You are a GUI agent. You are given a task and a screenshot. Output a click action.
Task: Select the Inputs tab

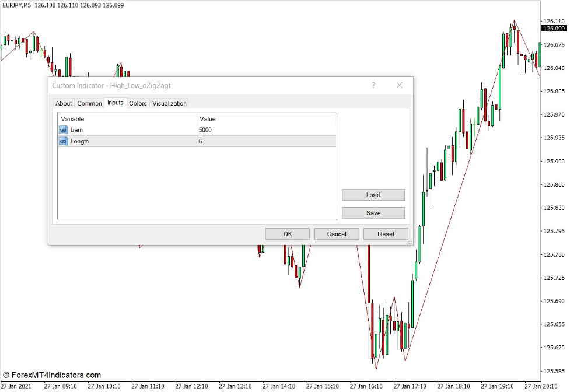(x=115, y=103)
